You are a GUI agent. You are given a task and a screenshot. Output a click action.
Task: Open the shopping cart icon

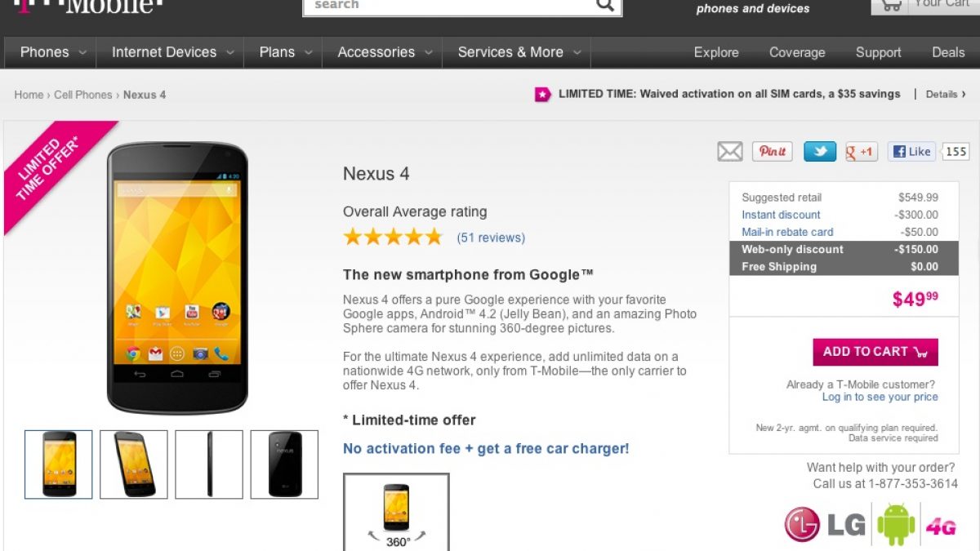point(892,5)
